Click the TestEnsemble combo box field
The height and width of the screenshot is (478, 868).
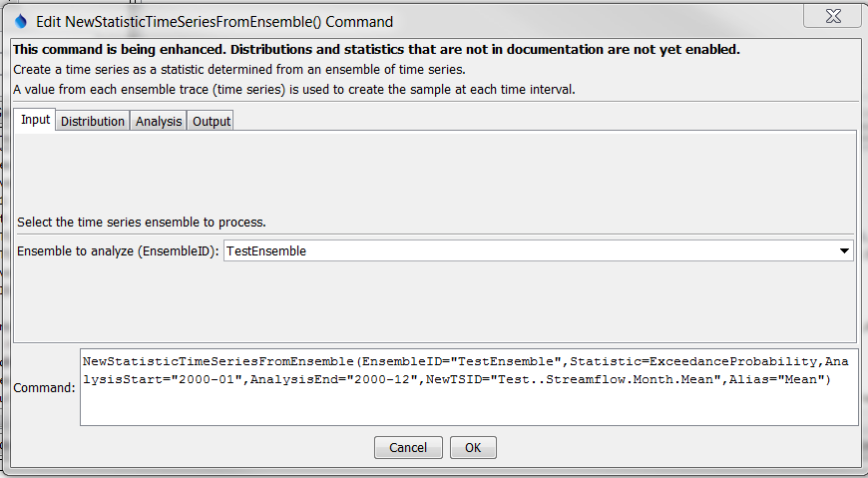coord(538,250)
